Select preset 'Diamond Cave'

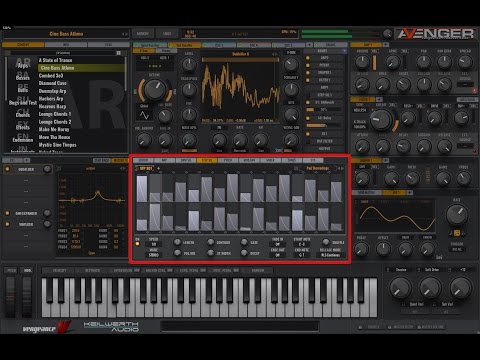pos(52,83)
